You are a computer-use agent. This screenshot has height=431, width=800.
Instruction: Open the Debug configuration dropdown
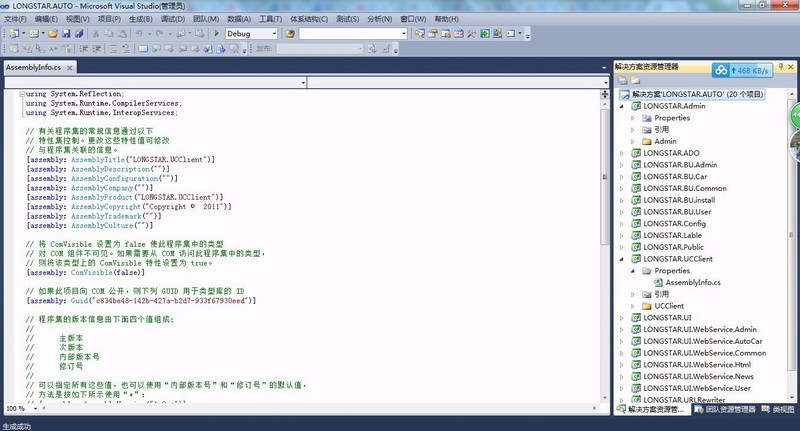click(274, 34)
